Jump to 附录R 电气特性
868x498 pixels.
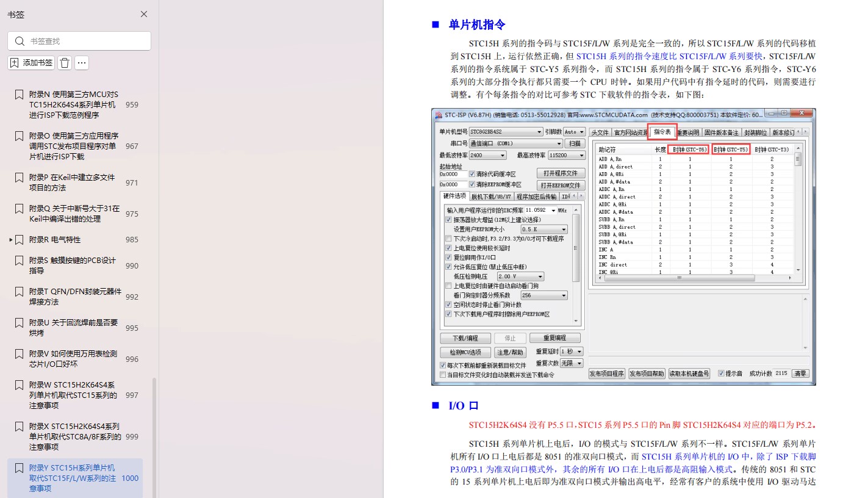[x=55, y=240]
